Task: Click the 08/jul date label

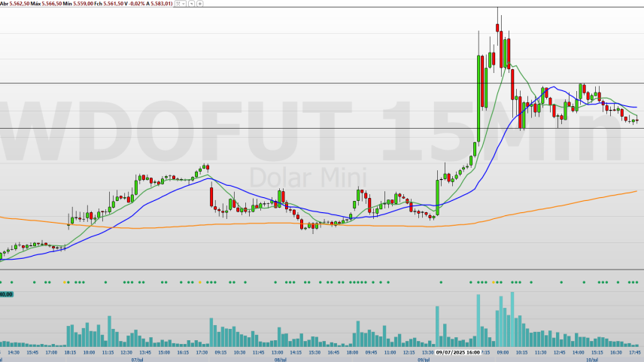Action: [x=280, y=360]
